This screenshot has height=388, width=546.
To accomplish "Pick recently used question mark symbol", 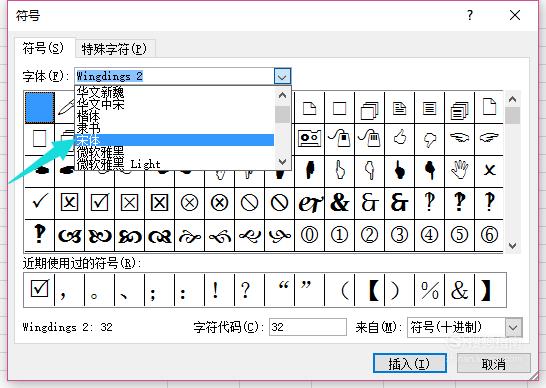I will click(x=249, y=290).
